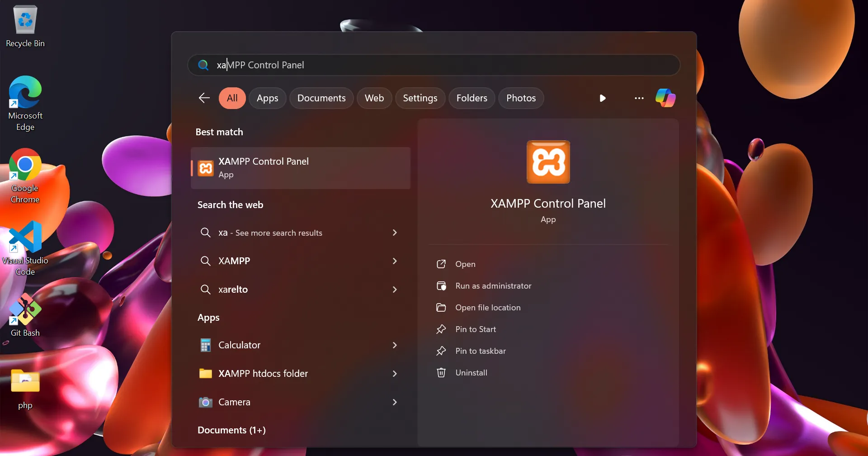Viewport: 868px width, 456px height.
Task: Select the Google Chrome desktop shortcut
Action: [25, 176]
